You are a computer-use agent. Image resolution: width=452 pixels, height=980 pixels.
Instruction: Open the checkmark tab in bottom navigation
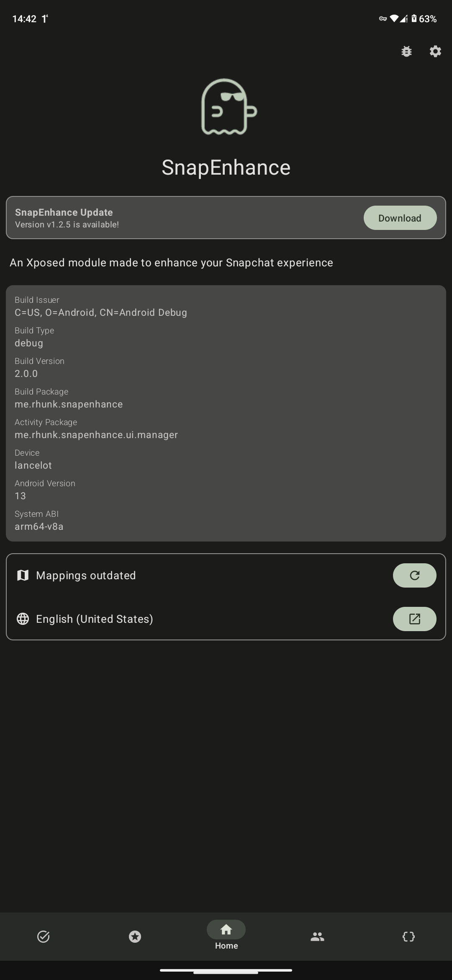(x=44, y=936)
